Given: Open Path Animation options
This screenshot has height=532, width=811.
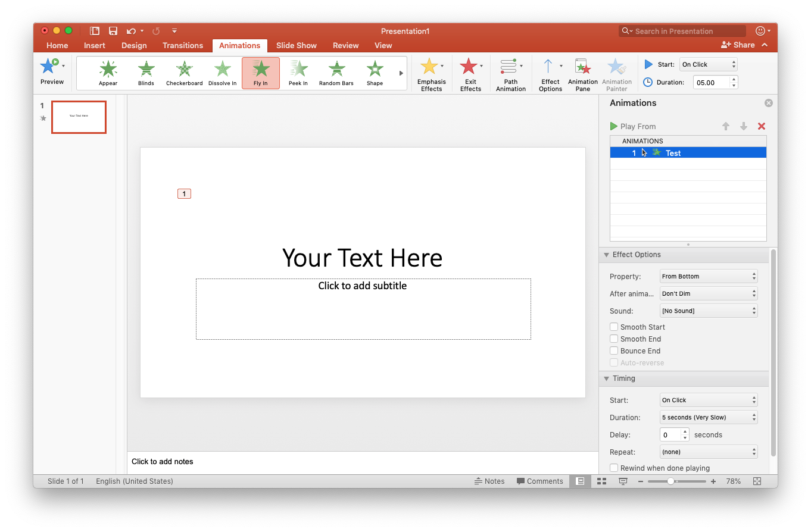Looking at the screenshot, I should 511,74.
